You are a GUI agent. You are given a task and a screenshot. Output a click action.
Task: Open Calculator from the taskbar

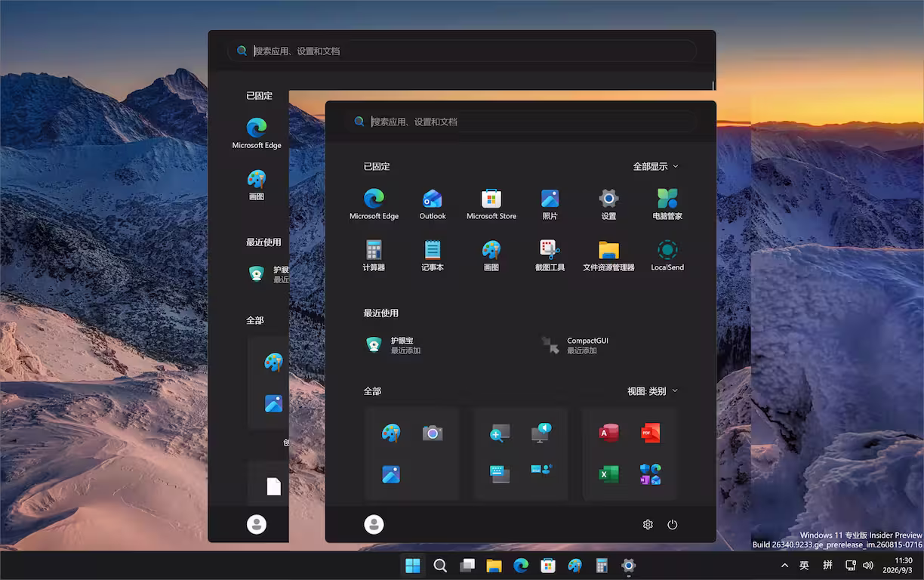(602, 566)
